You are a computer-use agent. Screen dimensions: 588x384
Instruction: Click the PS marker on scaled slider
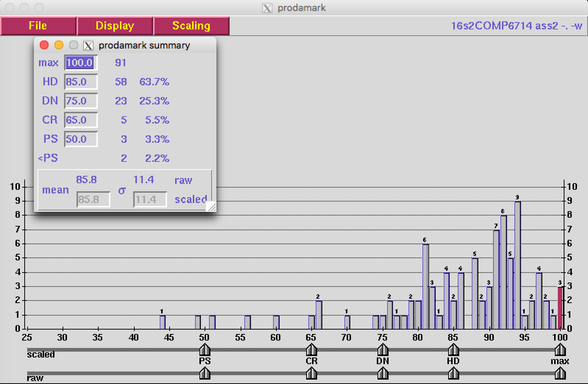(x=205, y=349)
